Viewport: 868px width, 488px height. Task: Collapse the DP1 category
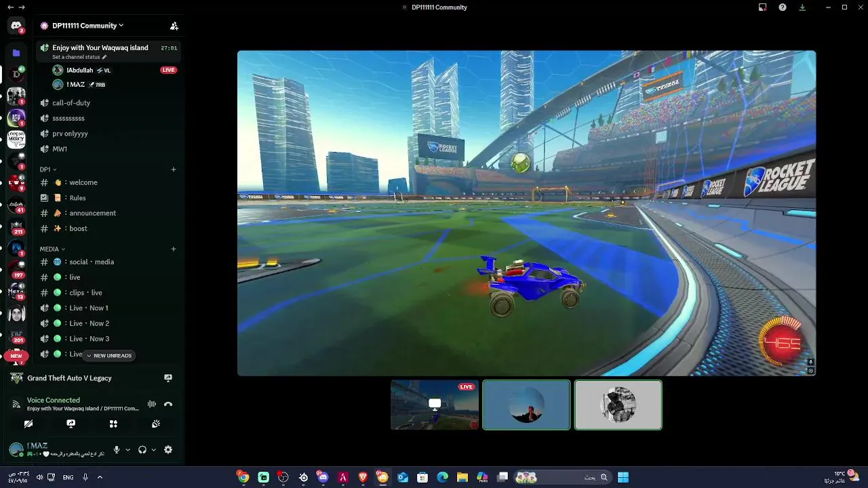pos(47,169)
